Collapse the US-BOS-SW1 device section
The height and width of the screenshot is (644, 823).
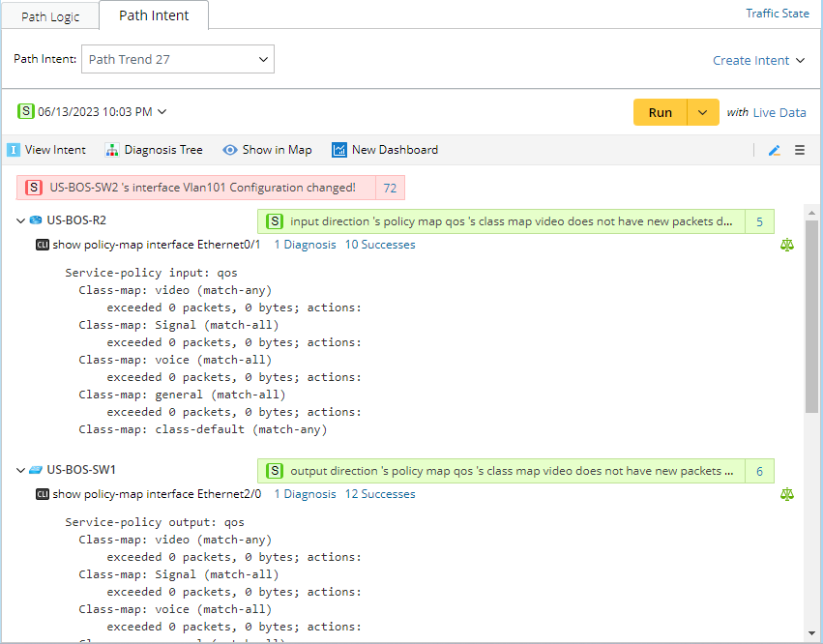point(20,470)
